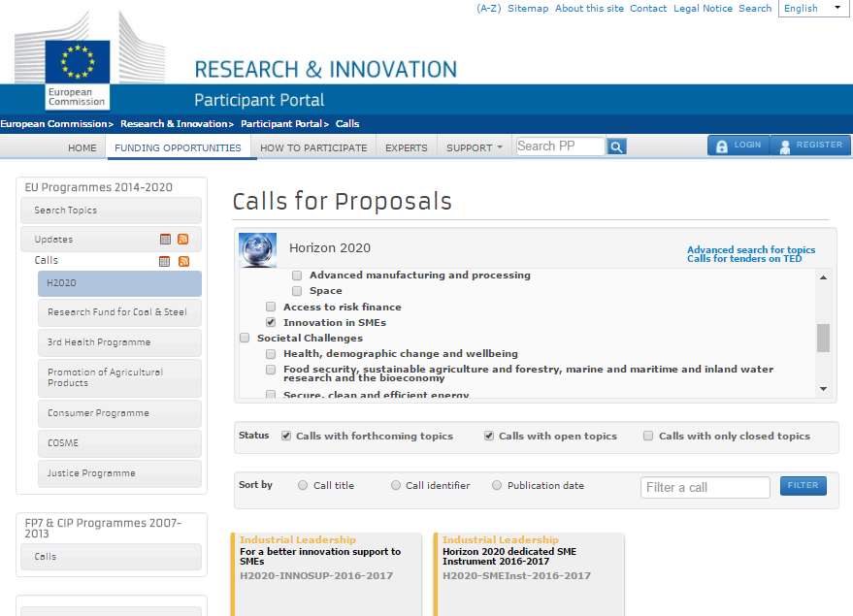Check the Space checkbox
Viewport: 853px width, 616px height.
[297, 291]
